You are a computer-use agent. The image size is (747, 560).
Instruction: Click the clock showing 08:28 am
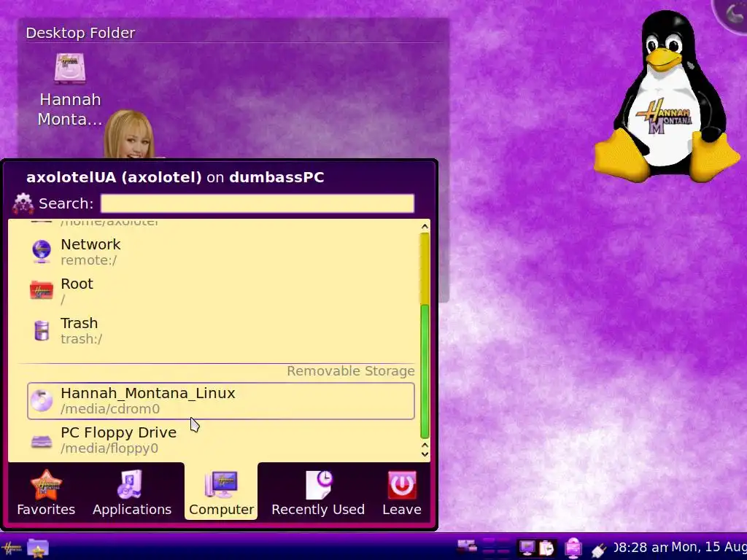click(640, 548)
